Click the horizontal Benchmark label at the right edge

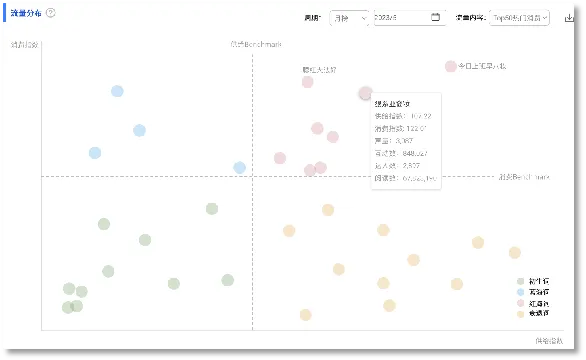click(x=524, y=176)
